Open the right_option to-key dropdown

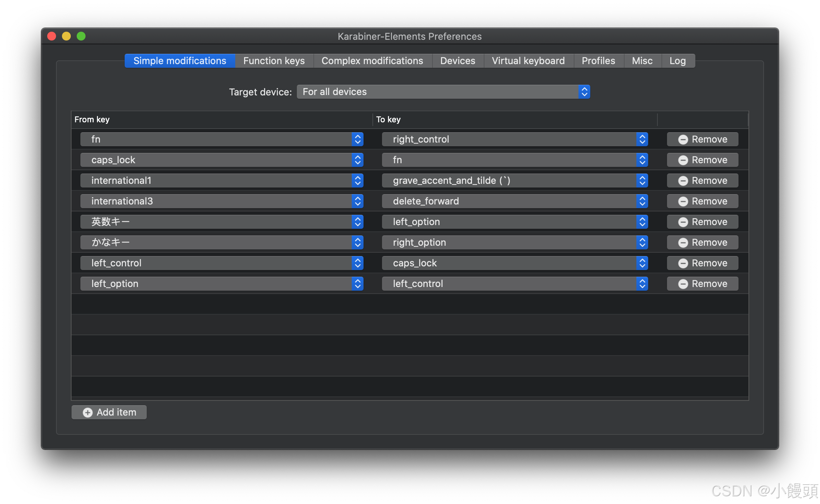tap(515, 242)
